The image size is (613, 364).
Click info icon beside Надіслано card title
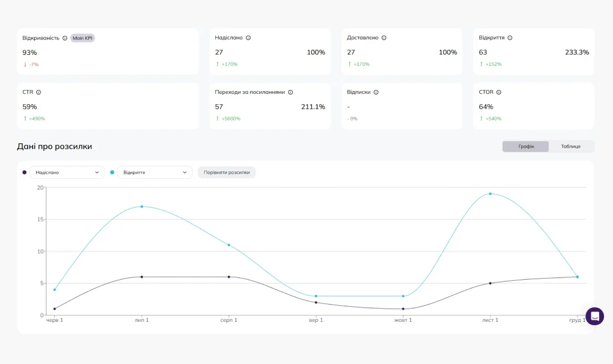tap(248, 38)
